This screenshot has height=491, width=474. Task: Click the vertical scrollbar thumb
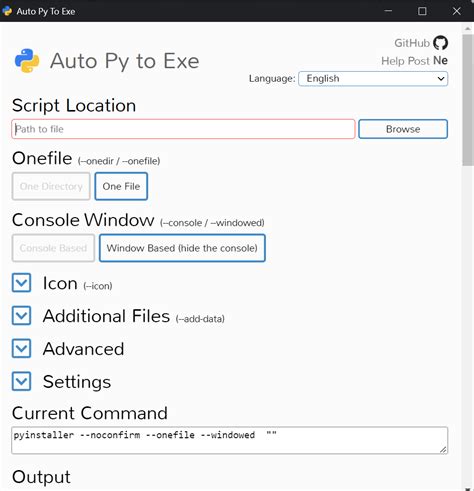tap(468, 100)
